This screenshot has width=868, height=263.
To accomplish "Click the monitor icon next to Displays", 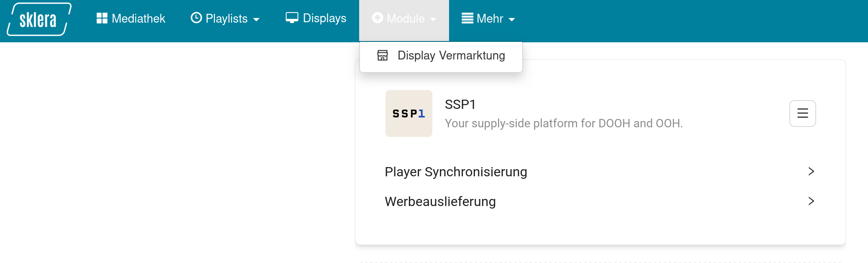I will [x=291, y=18].
